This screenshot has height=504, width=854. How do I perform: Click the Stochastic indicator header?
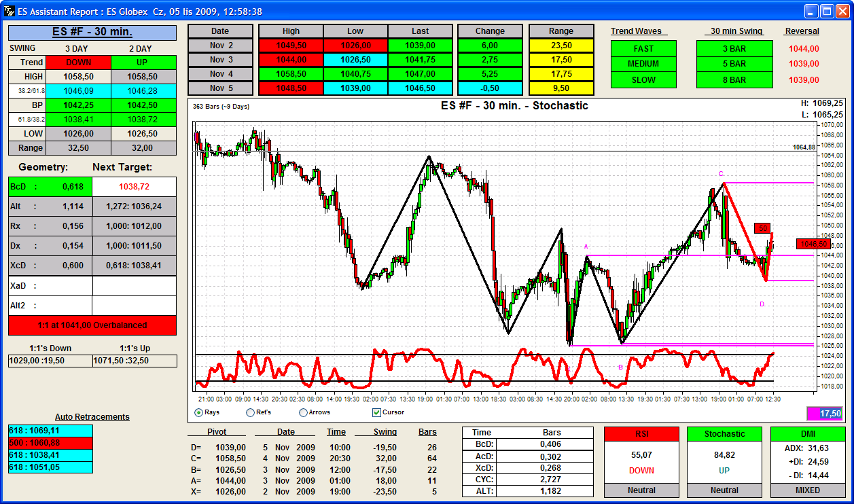pyautogui.click(x=724, y=434)
